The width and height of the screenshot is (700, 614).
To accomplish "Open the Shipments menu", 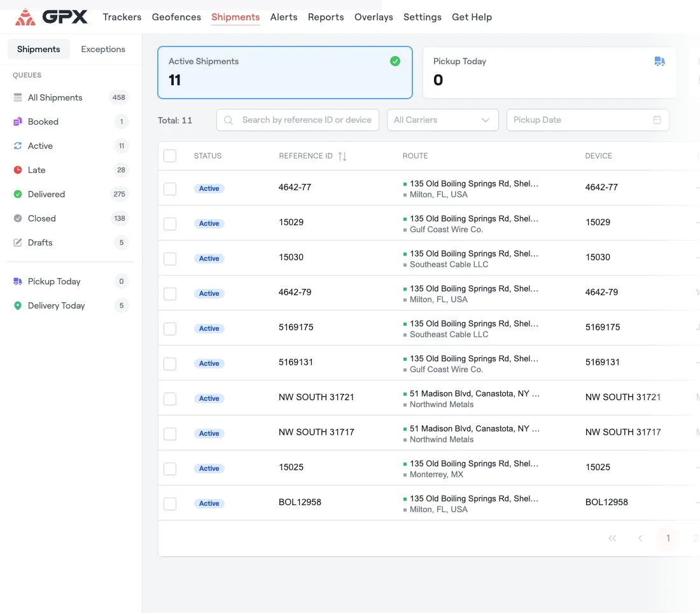I will 235,17.
